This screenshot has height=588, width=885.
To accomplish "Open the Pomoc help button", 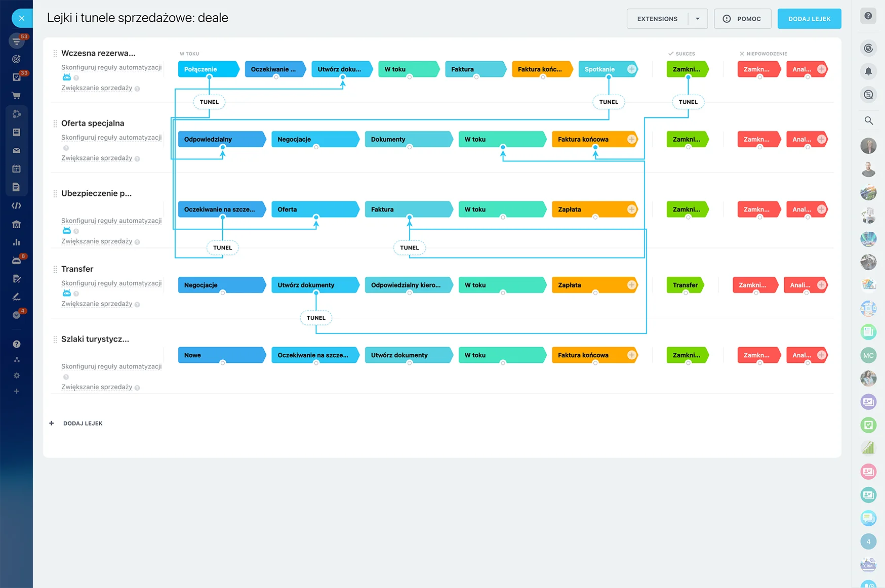I will point(742,19).
